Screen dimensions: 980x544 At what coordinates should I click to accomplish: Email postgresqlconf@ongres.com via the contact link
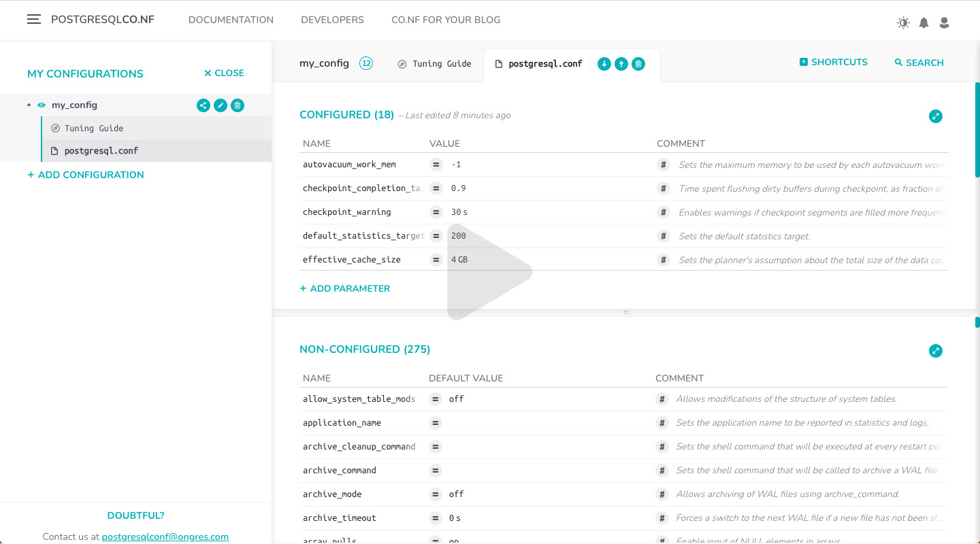coord(165,536)
